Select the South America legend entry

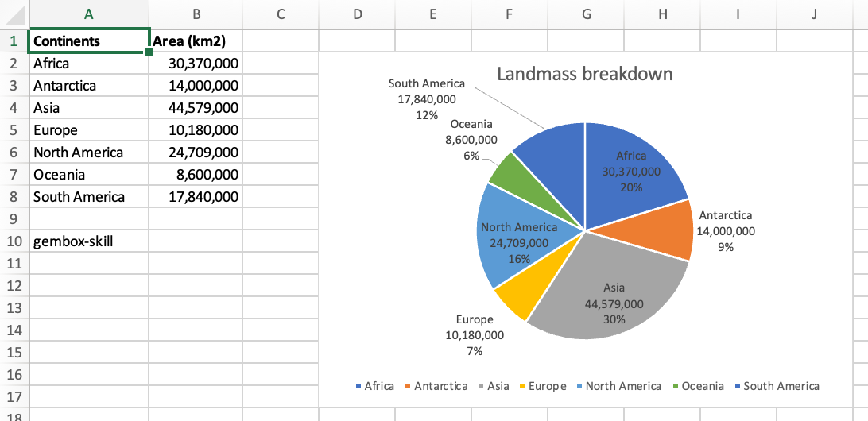pyautogui.click(x=781, y=386)
